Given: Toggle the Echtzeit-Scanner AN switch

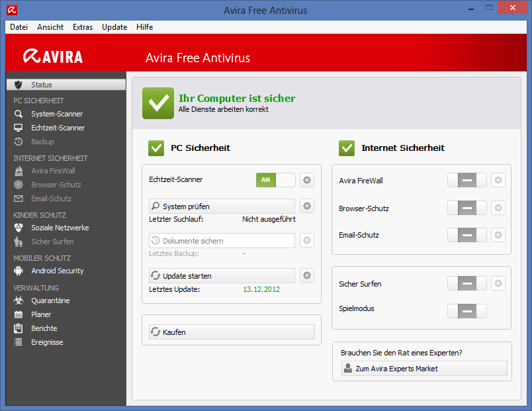Looking at the screenshot, I should point(275,180).
